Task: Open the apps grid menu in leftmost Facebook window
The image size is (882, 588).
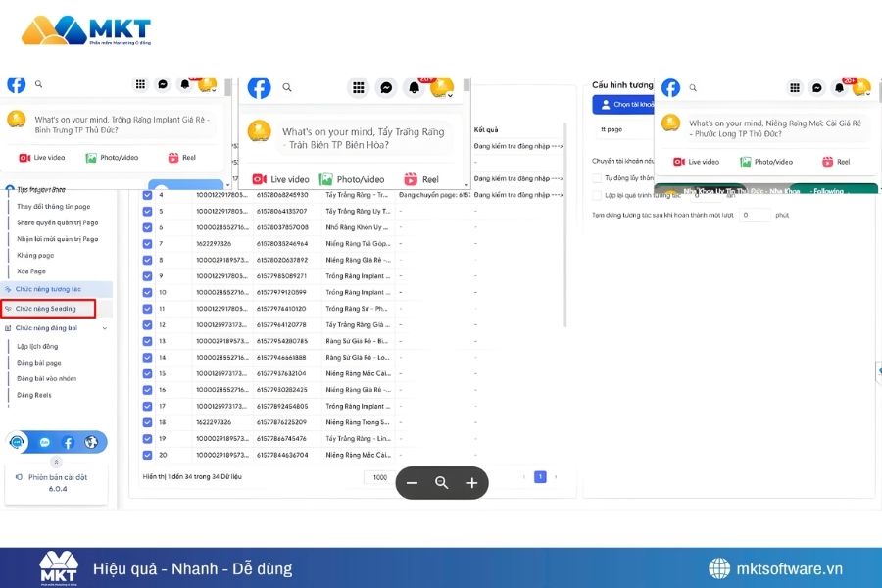Action: pyautogui.click(x=140, y=85)
